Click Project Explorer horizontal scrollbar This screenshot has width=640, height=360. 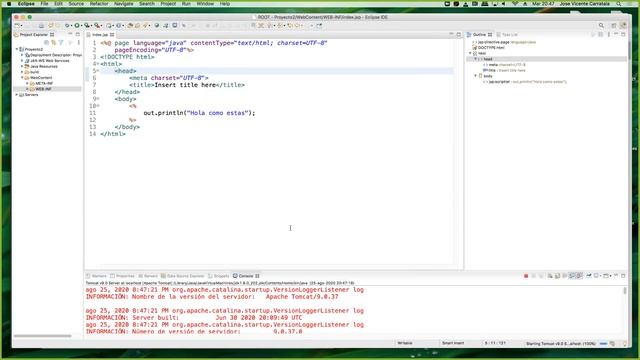42,336
